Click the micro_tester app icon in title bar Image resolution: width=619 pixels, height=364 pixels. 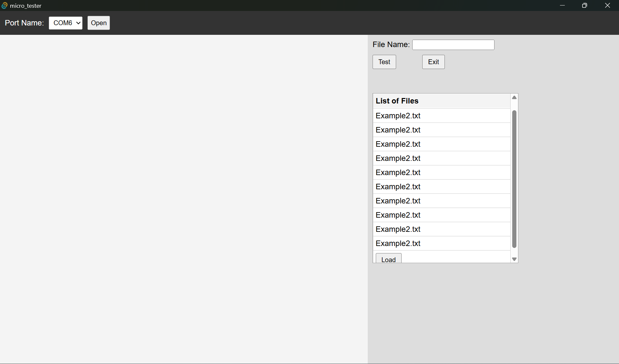[5, 5]
